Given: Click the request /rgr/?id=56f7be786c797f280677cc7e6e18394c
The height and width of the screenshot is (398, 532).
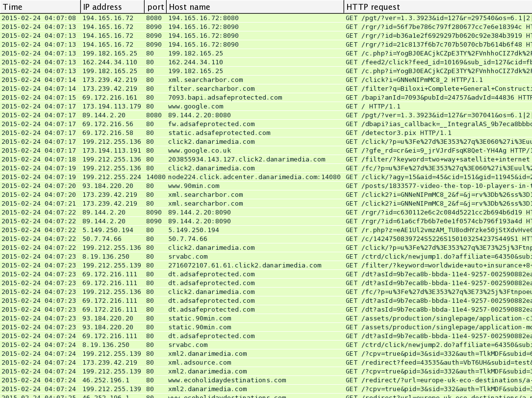Looking at the screenshot, I should click(x=439, y=27).
